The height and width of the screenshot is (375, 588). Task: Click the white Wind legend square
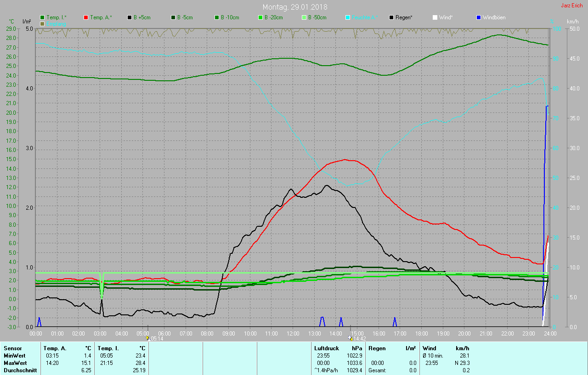(x=435, y=17)
